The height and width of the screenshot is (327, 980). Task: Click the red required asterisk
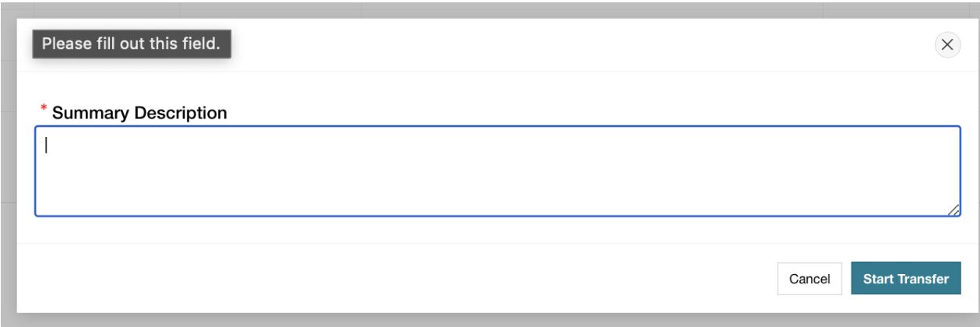point(44,111)
